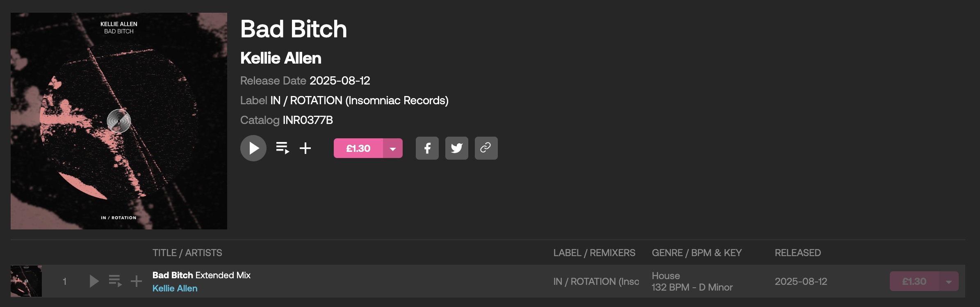Buy the Extended Mix track from its row
Viewport: 980px width, 307px height.
click(x=914, y=282)
